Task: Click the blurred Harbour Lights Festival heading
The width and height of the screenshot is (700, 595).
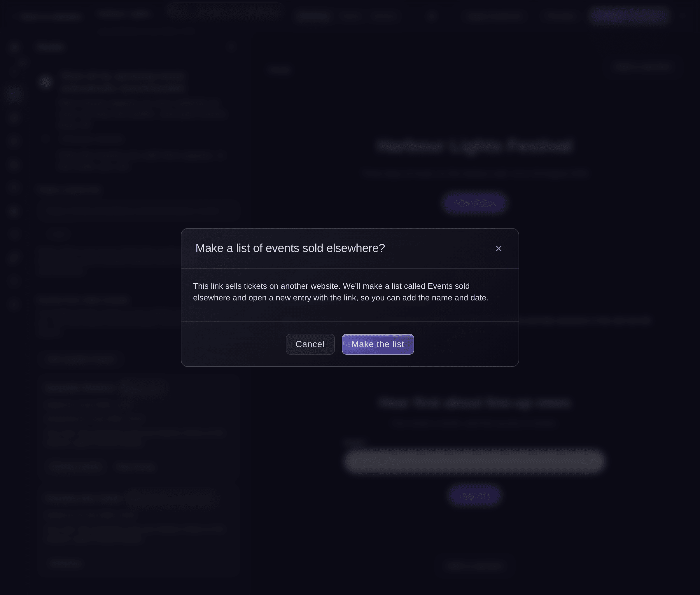Action: (474, 146)
